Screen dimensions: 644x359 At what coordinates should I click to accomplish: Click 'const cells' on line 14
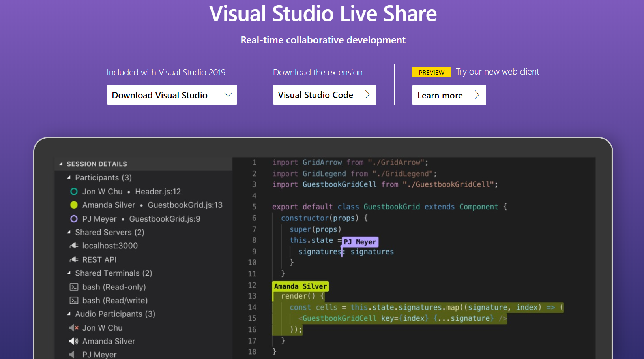(313, 307)
